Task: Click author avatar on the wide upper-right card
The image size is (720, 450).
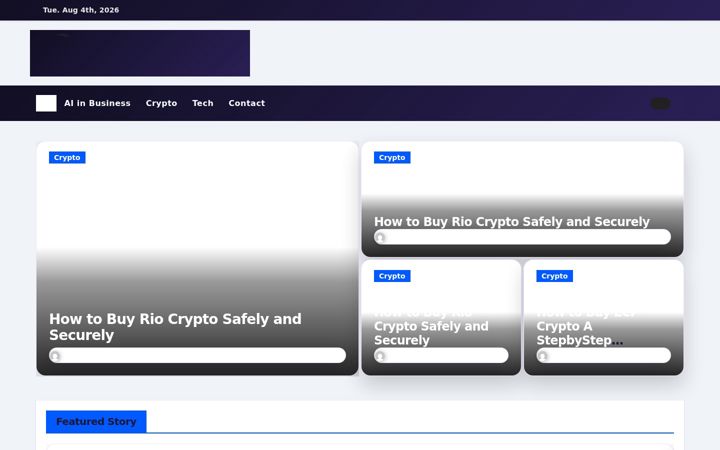Action: coord(380,237)
